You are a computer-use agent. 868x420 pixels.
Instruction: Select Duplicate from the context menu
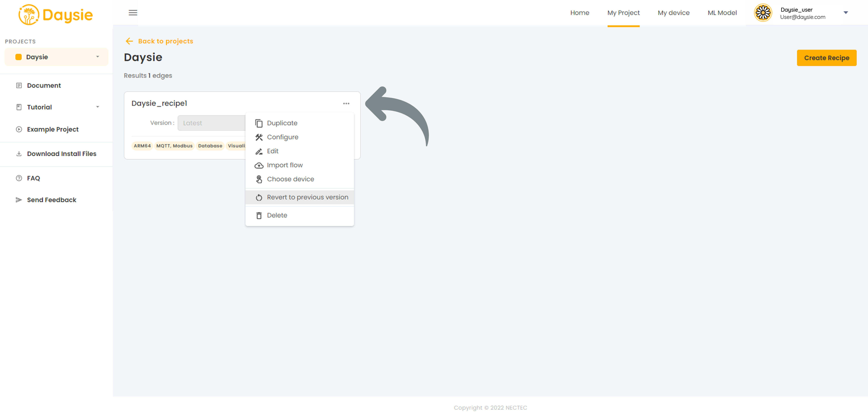(299, 123)
